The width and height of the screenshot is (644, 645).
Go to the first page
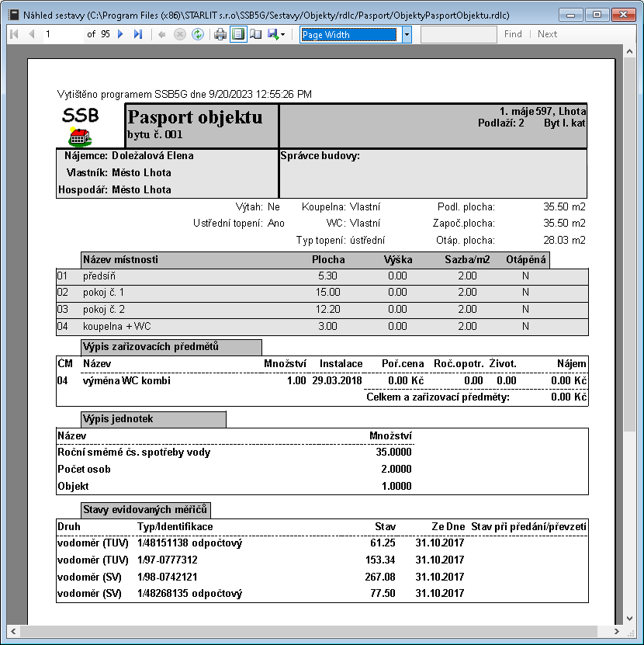click(14, 34)
